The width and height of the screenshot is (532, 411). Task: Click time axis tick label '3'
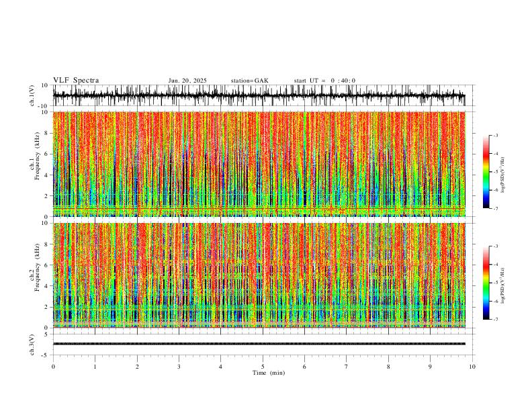(x=179, y=367)
